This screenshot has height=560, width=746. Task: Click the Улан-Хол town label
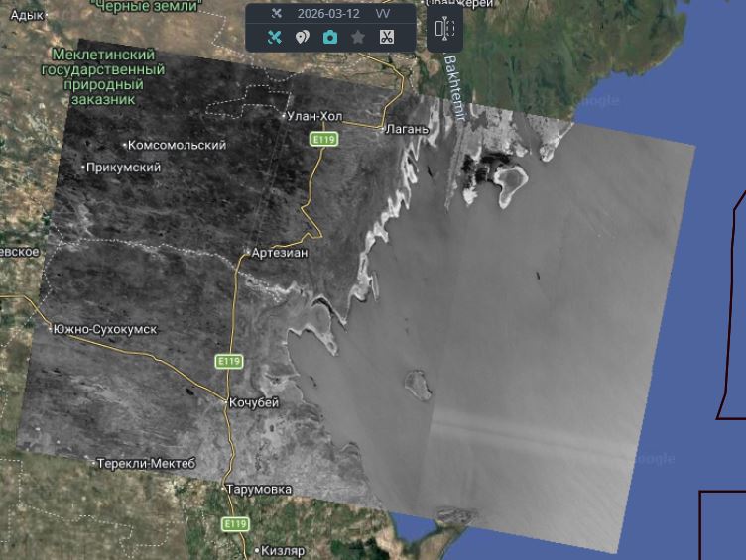coord(314,116)
